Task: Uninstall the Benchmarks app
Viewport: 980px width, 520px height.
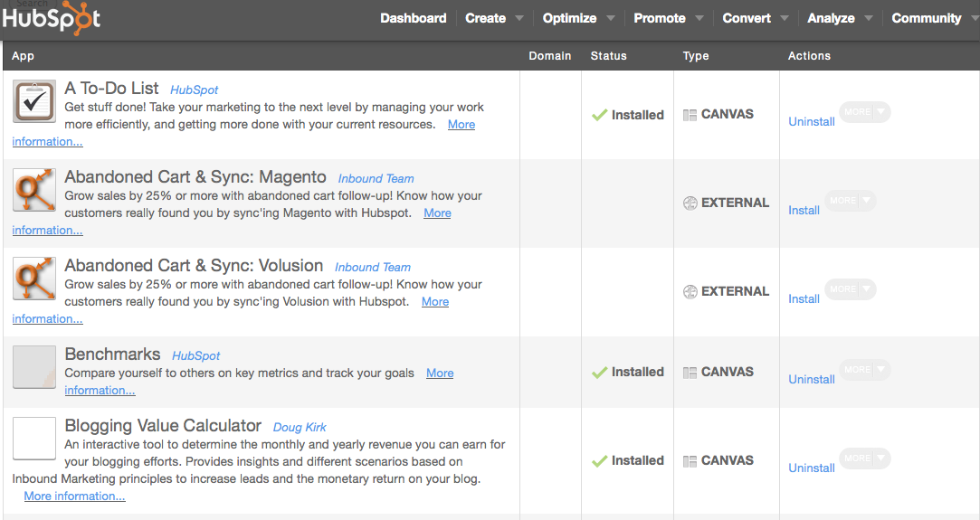Action: click(x=811, y=380)
